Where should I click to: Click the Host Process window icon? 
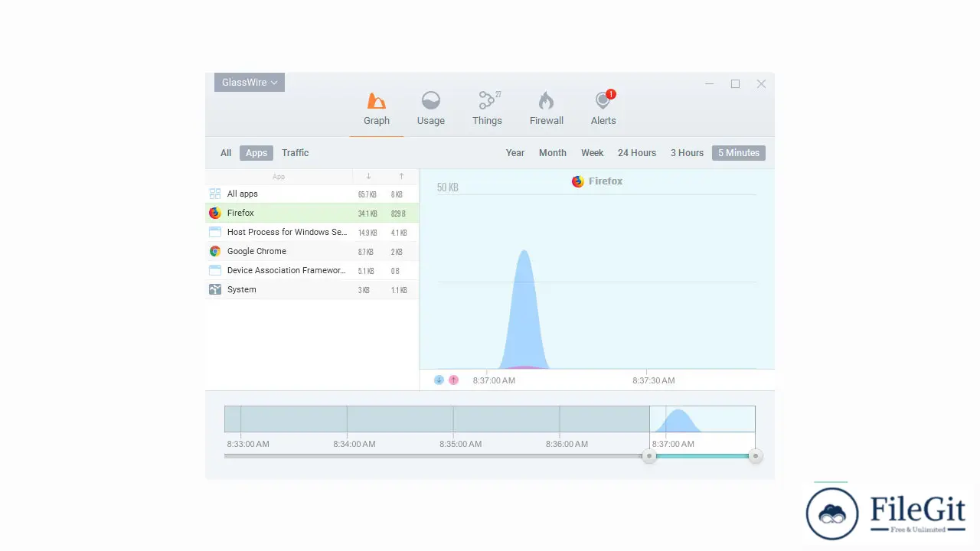(215, 233)
